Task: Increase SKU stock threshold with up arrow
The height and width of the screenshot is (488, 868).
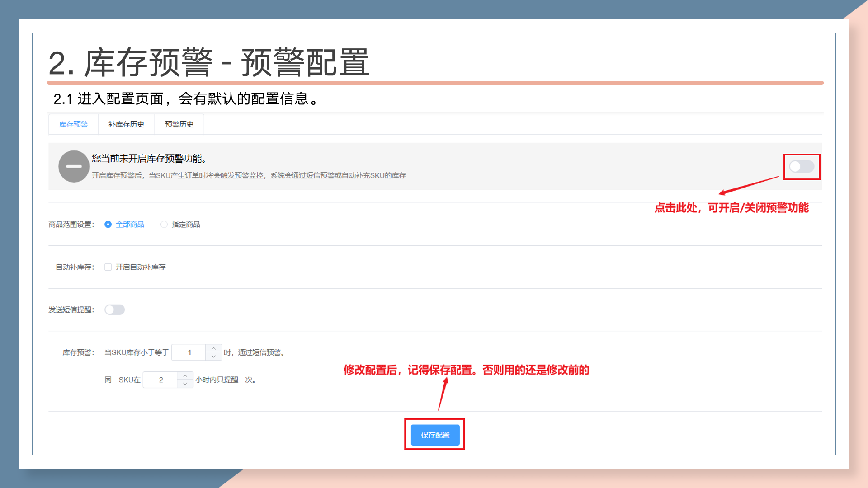Action: [x=213, y=348]
